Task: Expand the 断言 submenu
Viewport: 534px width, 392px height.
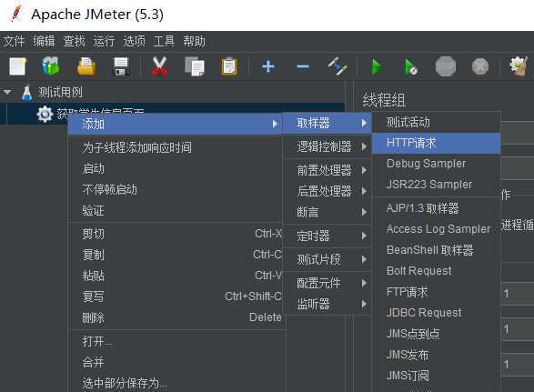Action: [327, 212]
